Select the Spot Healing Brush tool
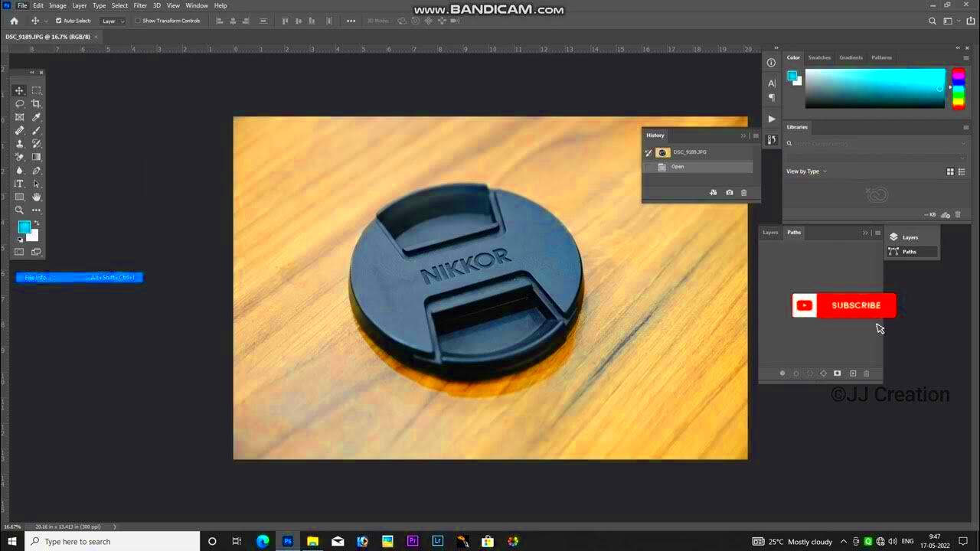 point(20,131)
